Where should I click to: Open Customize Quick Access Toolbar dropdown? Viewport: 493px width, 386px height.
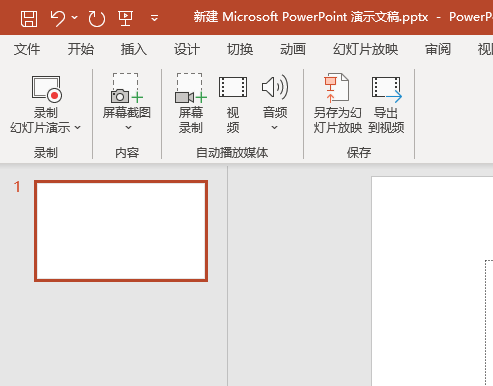point(154,18)
